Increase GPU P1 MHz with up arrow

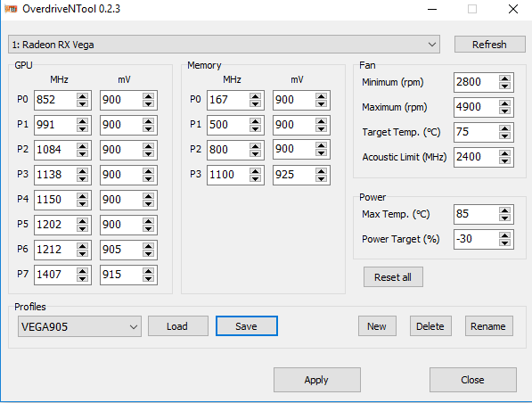82,121
